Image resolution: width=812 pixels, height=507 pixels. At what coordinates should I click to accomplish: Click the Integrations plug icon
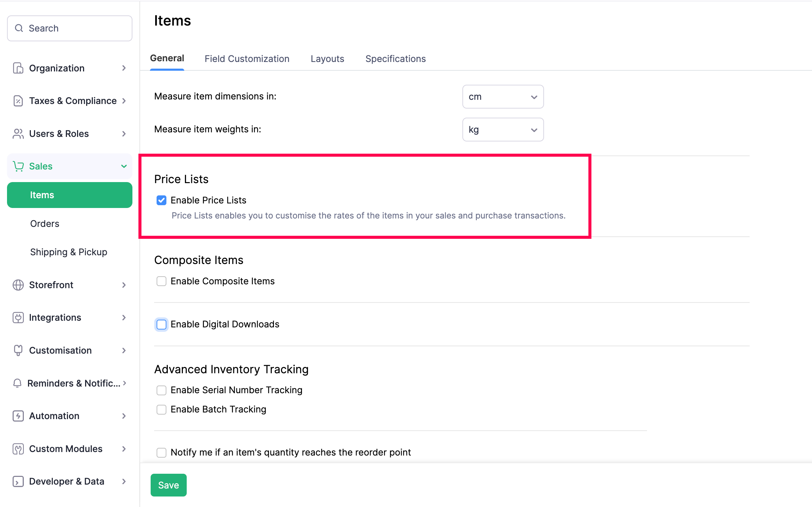point(18,318)
